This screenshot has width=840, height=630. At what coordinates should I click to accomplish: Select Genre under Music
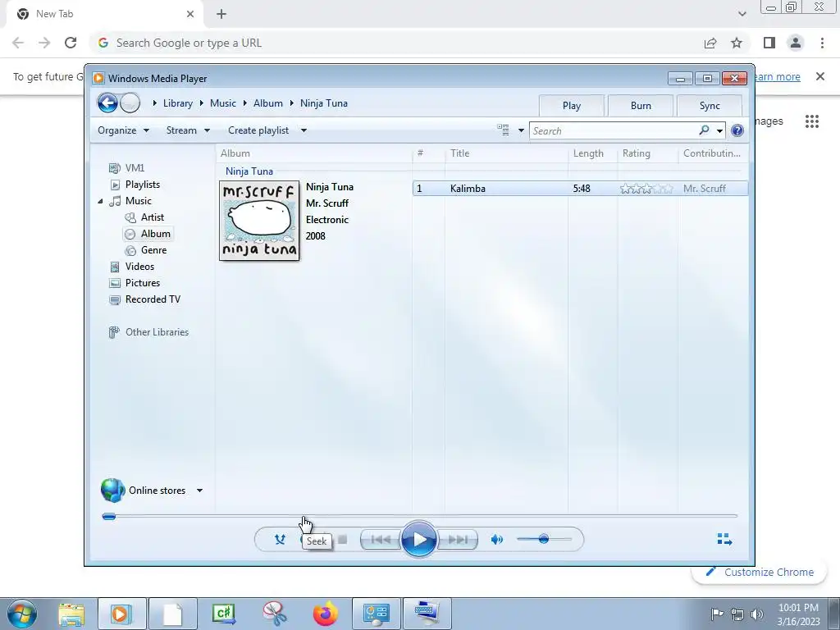(x=153, y=250)
